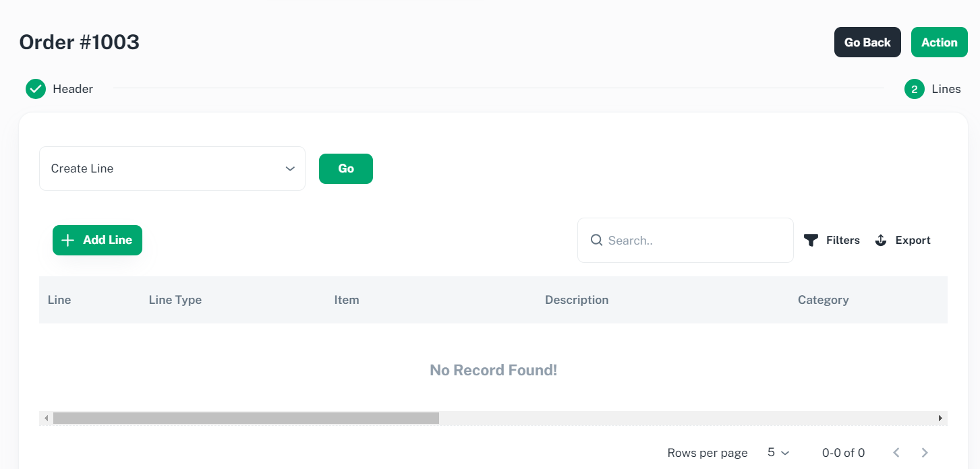Add a new line with Add Line
This screenshot has width=980, height=469.
pos(97,240)
